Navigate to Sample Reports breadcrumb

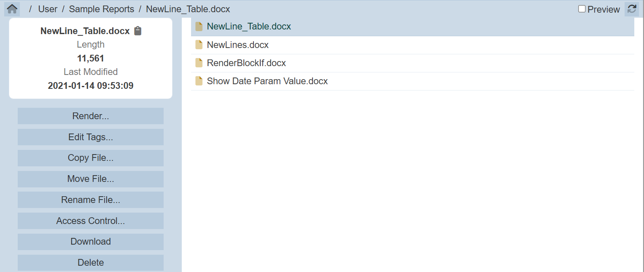click(101, 9)
